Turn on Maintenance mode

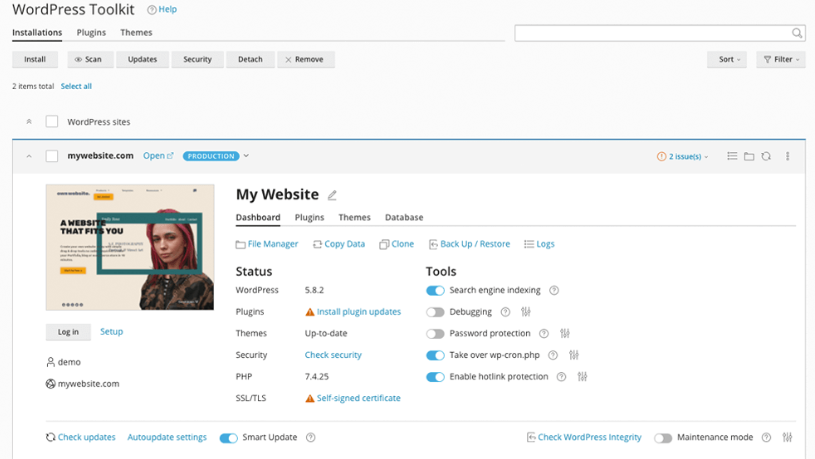[x=663, y=438]
